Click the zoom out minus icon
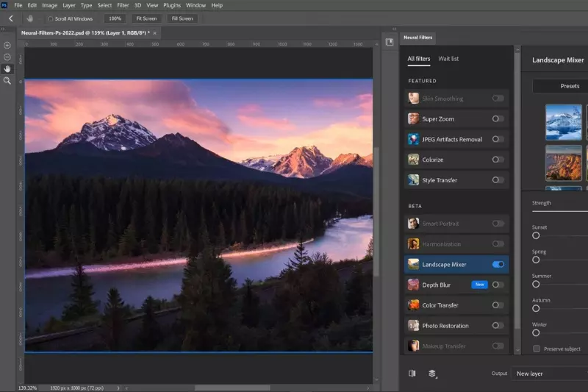 click(x=7, y=57)
